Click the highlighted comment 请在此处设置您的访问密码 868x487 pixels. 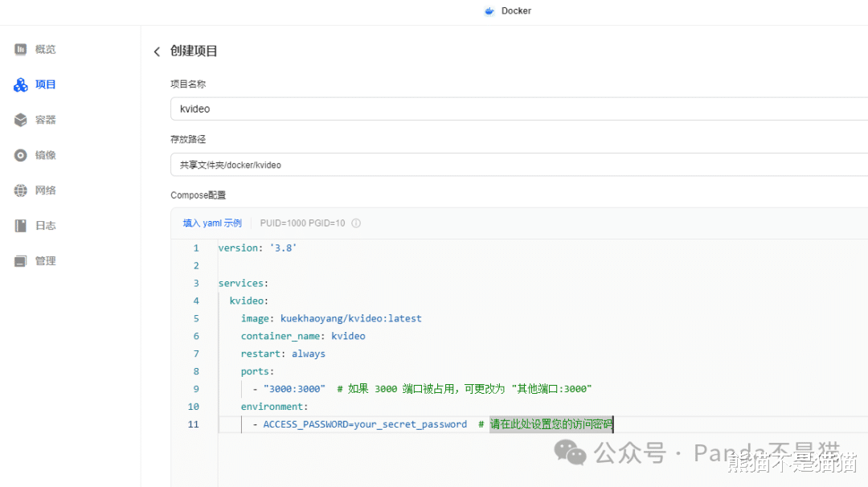coord(551,424)
